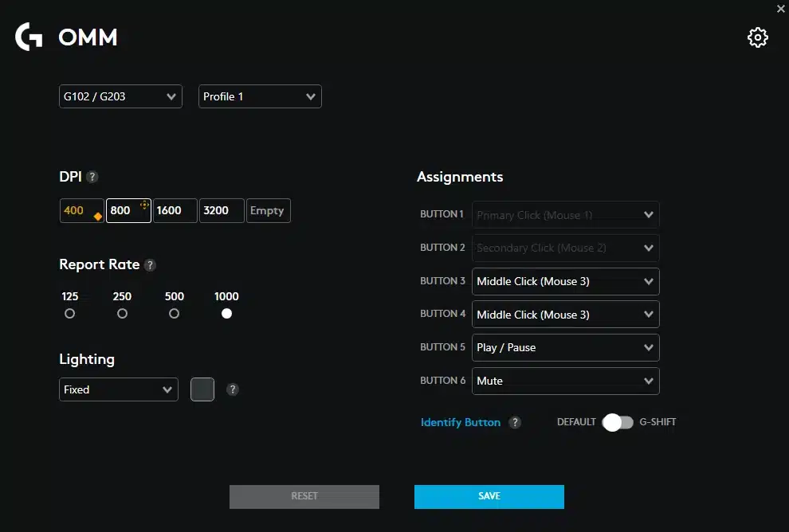Open the Fixed lighting mode dropdown

(118, 389)
